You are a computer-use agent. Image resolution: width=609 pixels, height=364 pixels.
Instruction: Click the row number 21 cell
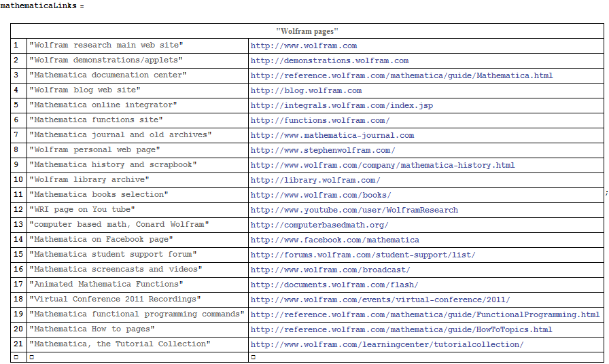pos(18,344)
